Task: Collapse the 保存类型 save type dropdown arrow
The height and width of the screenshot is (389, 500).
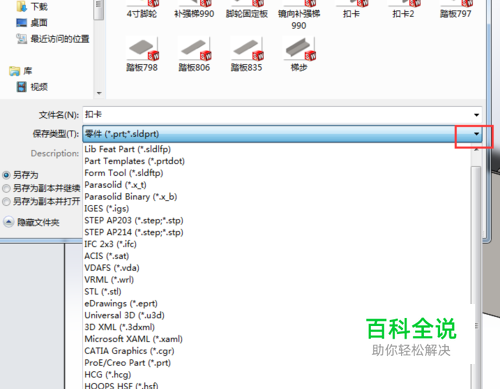Action: click(477, 134)
